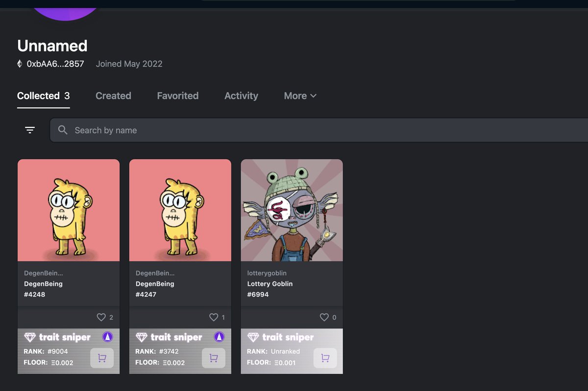
Task: Click the #4248 token number
Action: [35, 294]
